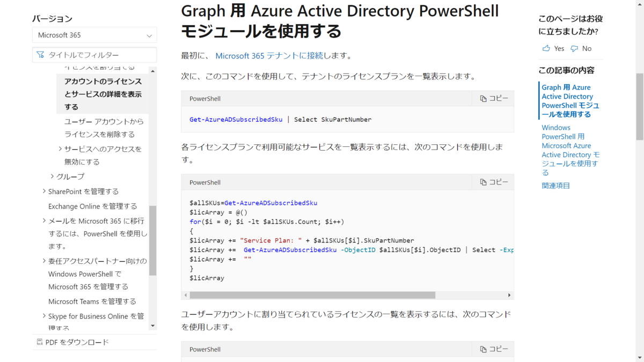Focus the タイトルでフィルター input field
The height and width of the screenshot is (362, 644).
pyautogui.click(x=94, y=55)
